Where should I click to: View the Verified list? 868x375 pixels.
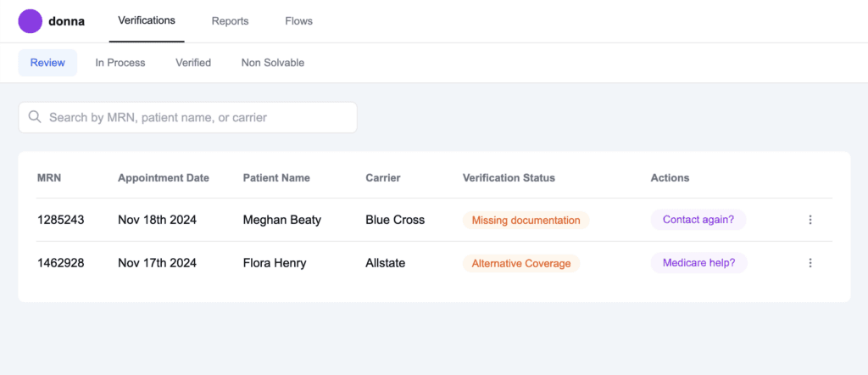click(193, 63)
